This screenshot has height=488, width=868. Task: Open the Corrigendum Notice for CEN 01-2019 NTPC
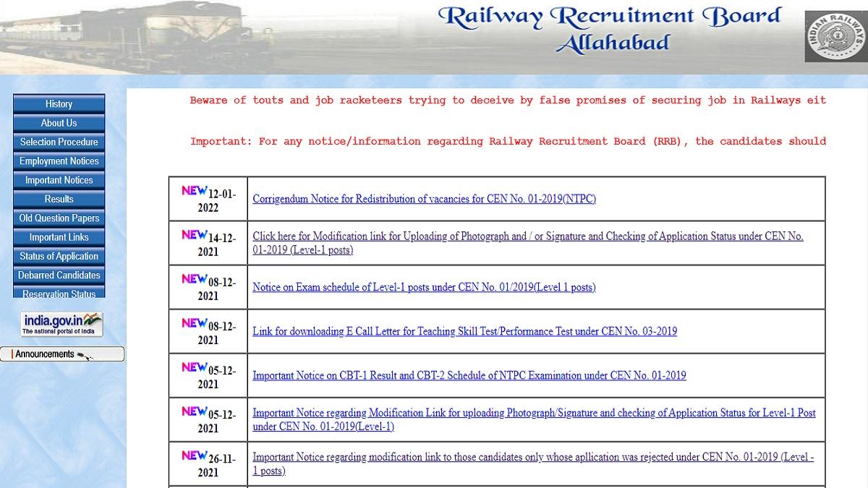(423, 199)
